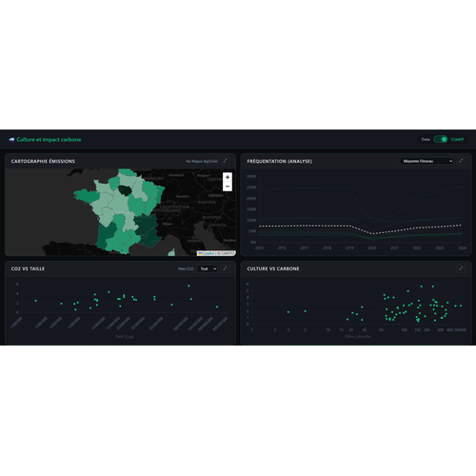The width and height of the screenshot is (476, 476).
Task: Open the Moyenne Réseau dropdown
Action: point(426,161)
